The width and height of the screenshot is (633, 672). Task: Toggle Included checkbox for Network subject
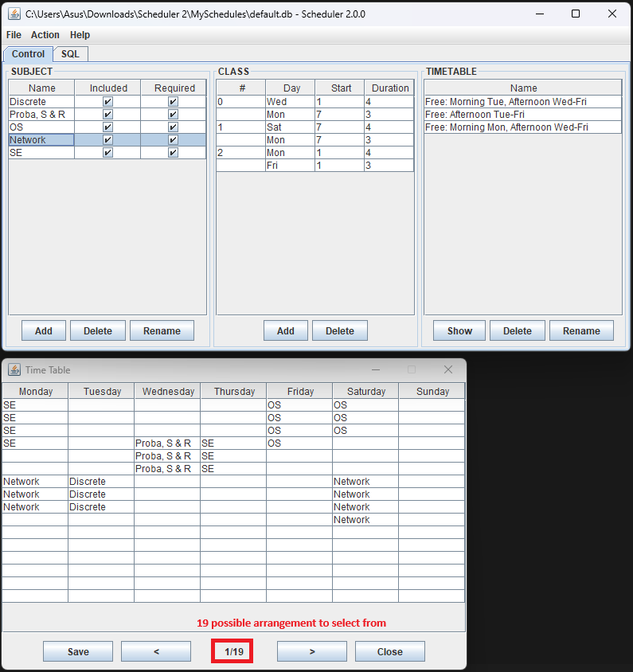pos(107,139)
